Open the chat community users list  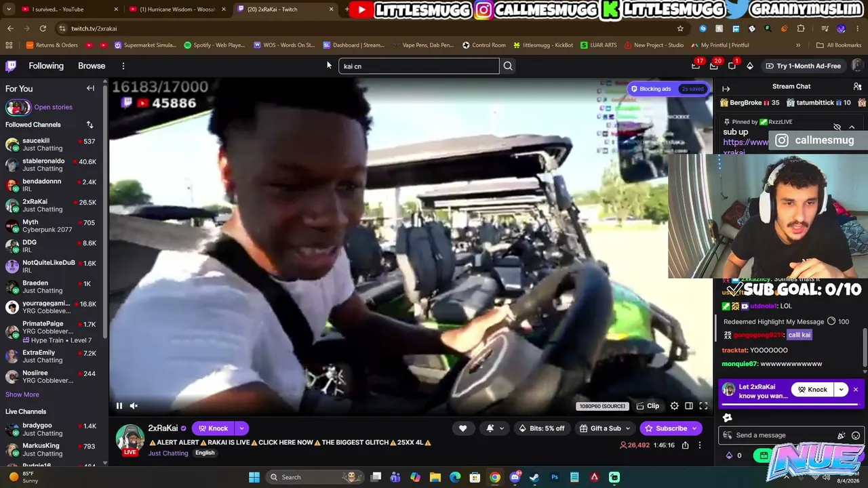coord(857,87)
